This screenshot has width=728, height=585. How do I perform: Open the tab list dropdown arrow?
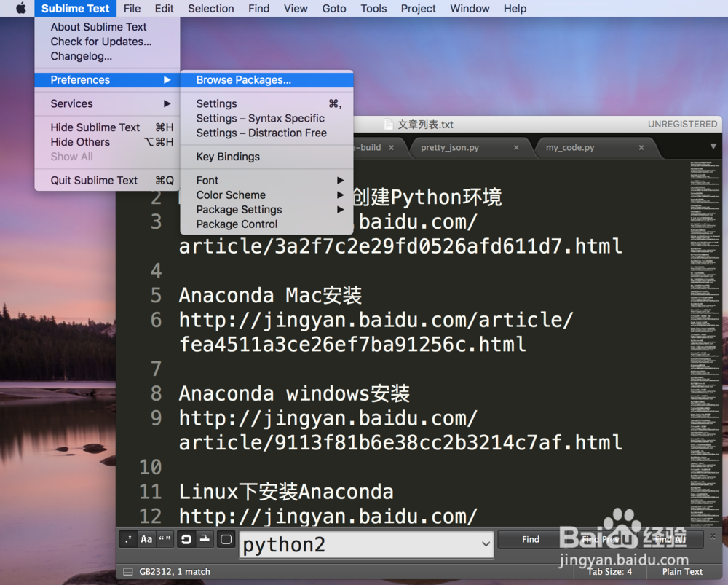(713, 146)
